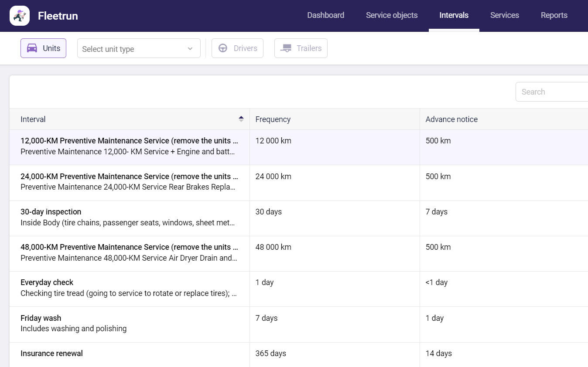The width and height of the screenshot is (588, 367).
Task: Select the Friday wash interval row
Action: click(41, 318)
